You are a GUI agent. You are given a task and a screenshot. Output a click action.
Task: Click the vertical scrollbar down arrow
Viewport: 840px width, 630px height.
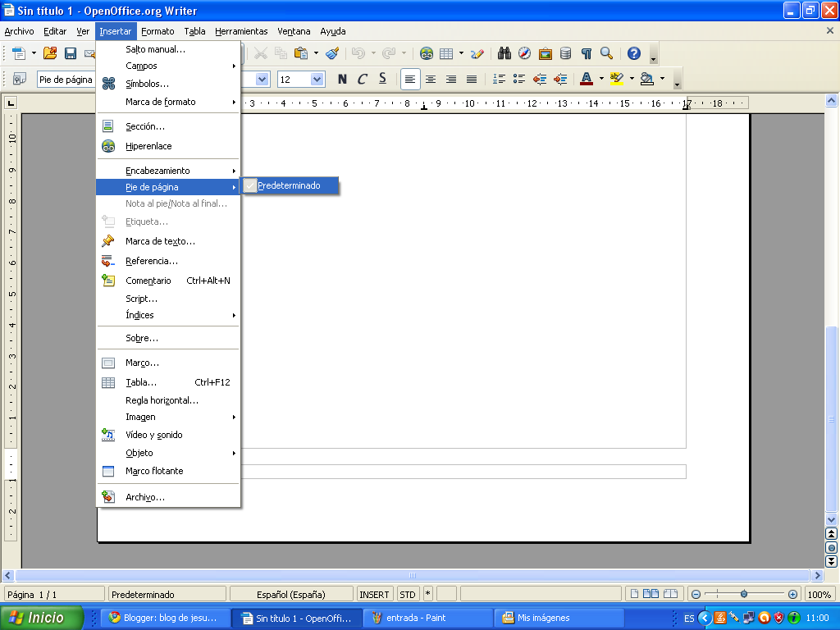tap(832, 519)
